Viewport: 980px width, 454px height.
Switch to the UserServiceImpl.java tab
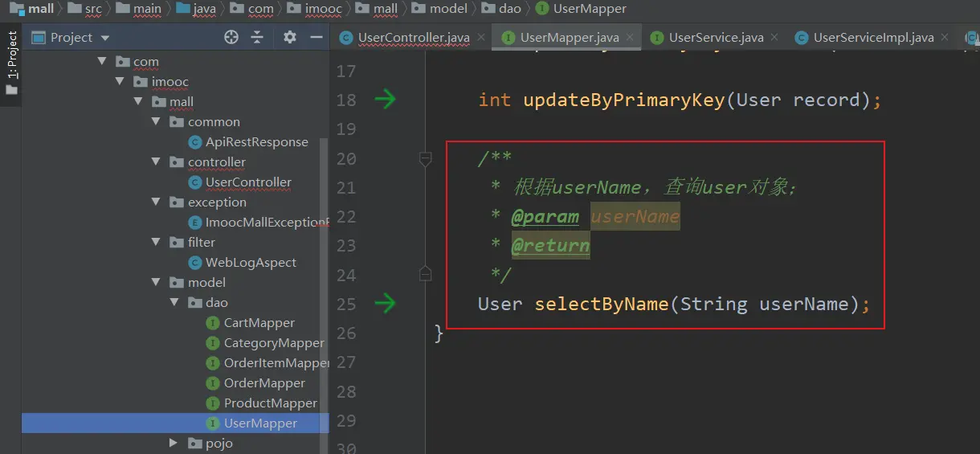coord(872,38)
